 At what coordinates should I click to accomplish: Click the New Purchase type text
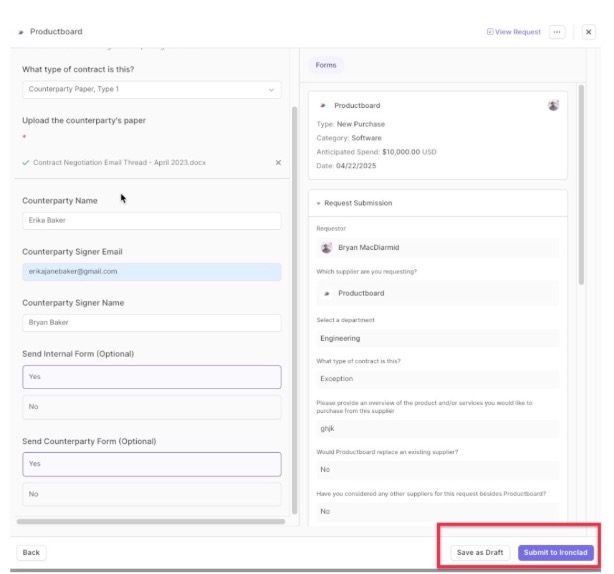point(361,124)
